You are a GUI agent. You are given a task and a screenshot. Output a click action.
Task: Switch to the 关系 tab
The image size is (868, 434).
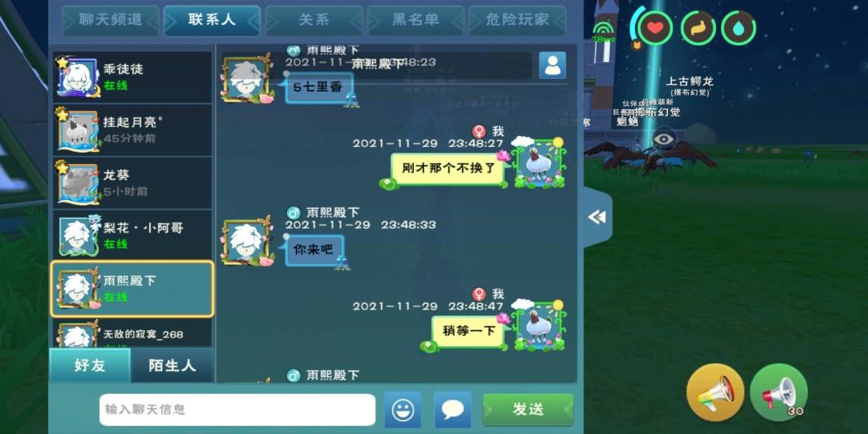pyautogui.click(x=314, y=20)
